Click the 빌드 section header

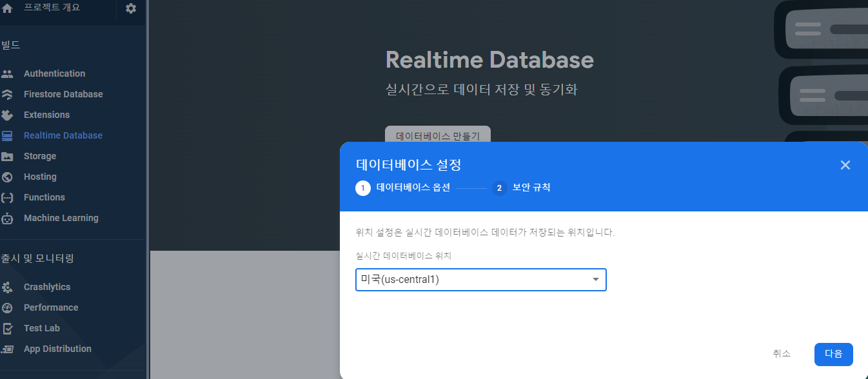tap(11, 45)
